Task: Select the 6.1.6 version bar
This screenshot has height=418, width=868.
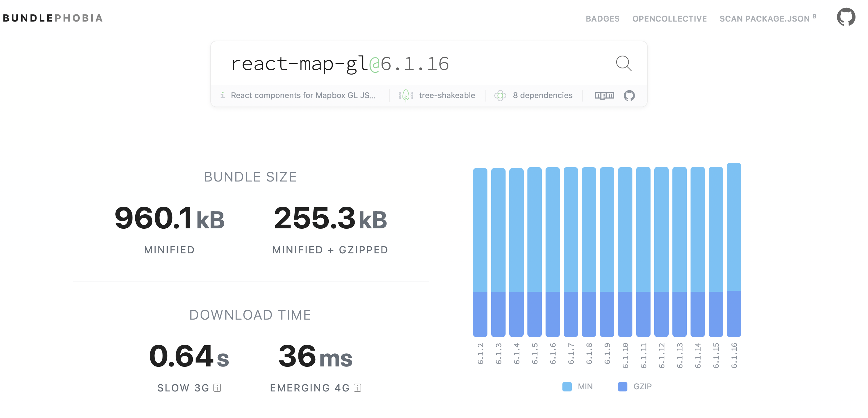Action: (x=553, y=252)
